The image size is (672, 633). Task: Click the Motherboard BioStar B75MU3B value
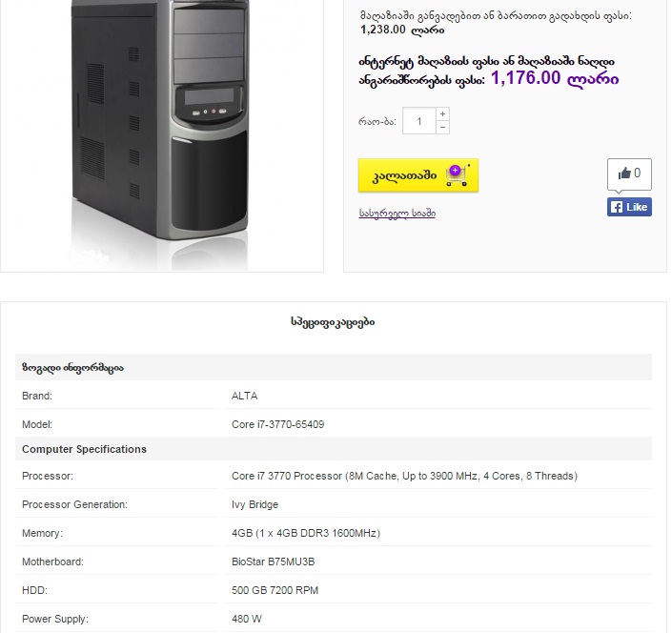[273, 562]
